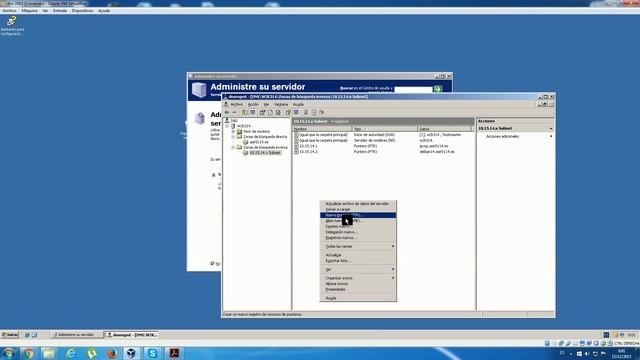Open Inicio button on guest taskbar
The height and width of the screenshot is (360, 640).
[10, 335]
